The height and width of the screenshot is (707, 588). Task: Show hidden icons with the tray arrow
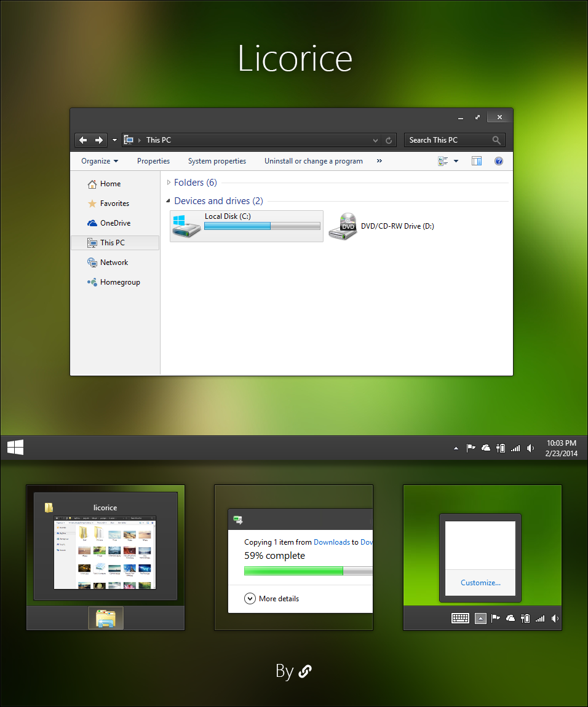pos(456,448)
